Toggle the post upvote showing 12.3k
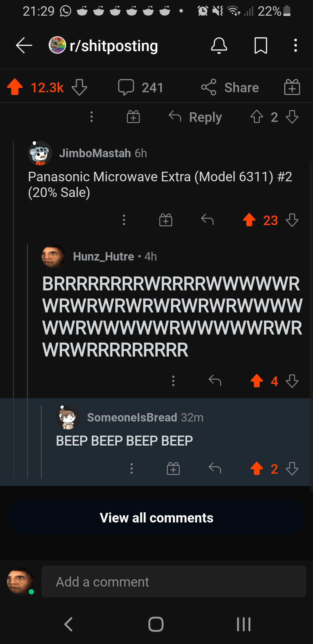The height and width of the screenshot is (644, 313). (15, 87)
